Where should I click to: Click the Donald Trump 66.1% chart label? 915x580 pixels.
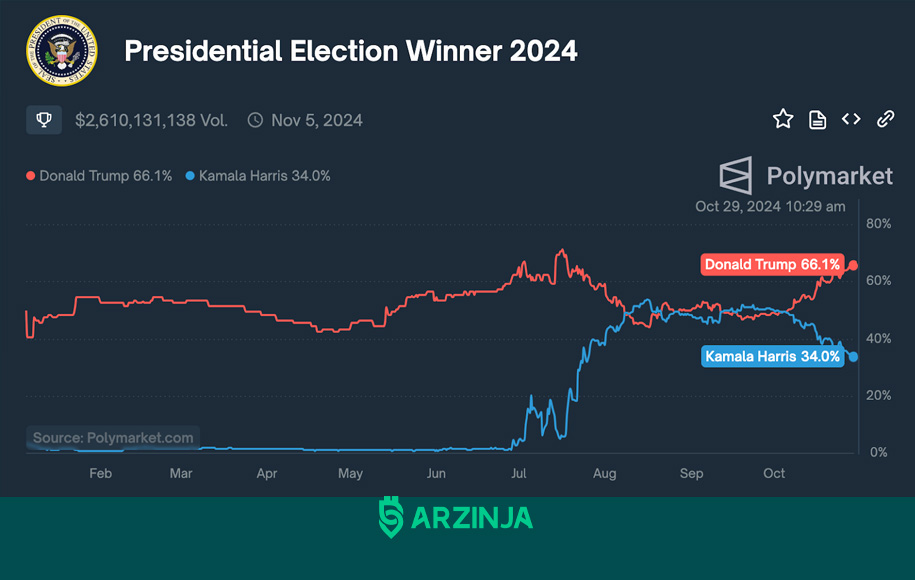pyautogui.click(x=772, y=264)
